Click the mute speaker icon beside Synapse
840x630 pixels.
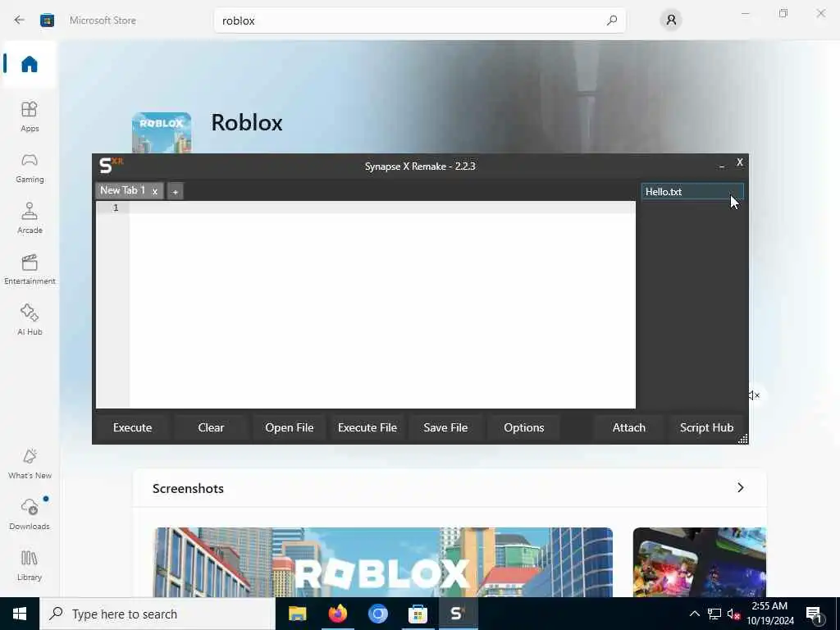coord(754,395)
